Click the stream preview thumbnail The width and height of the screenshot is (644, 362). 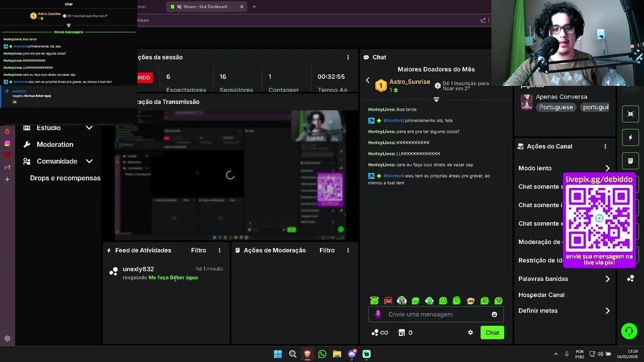point(230,175)
